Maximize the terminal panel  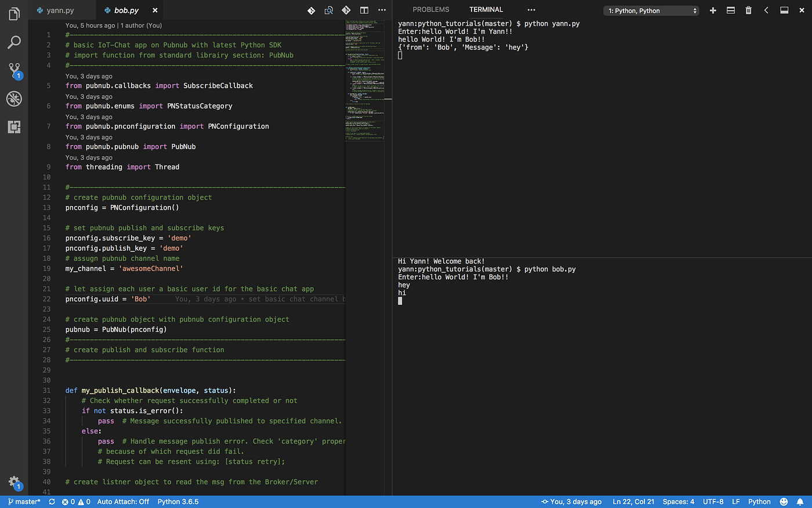(784, 10)
